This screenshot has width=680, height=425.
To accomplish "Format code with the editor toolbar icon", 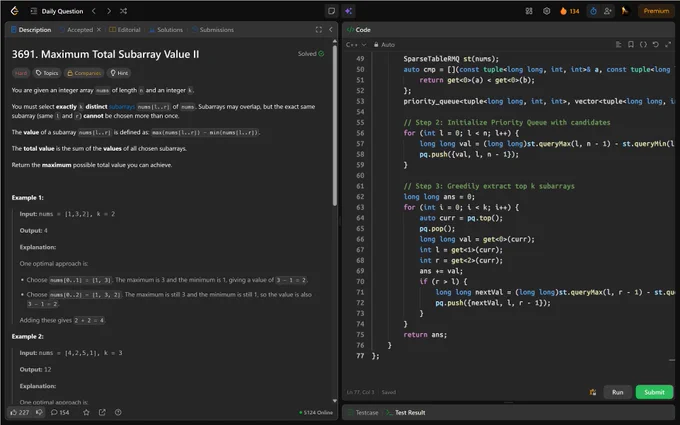I will (618, 44).
